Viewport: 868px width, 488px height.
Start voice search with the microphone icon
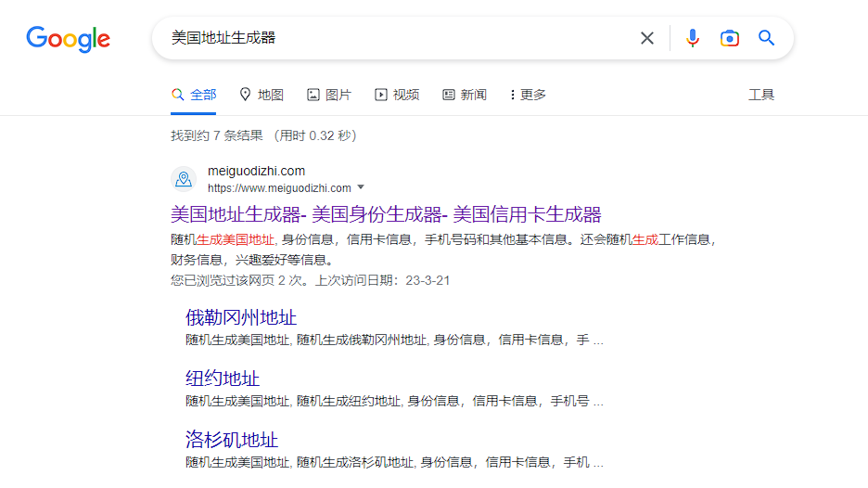pyautogui.click(x=692, y=38)
